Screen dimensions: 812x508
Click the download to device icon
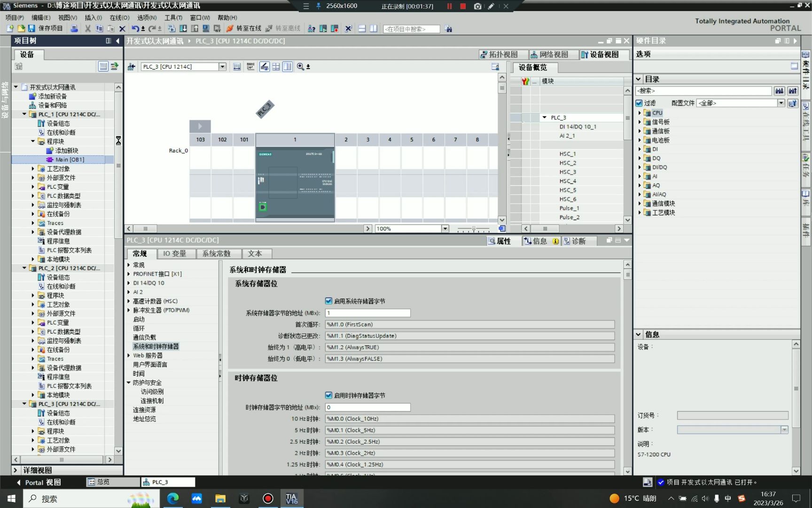pyautogui.click(x=183, y=29)
